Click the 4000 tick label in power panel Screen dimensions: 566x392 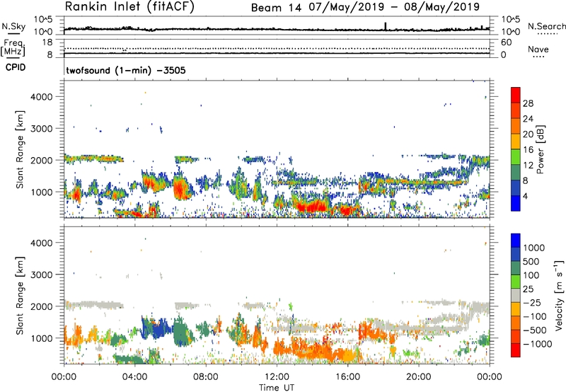click(42, 97)
